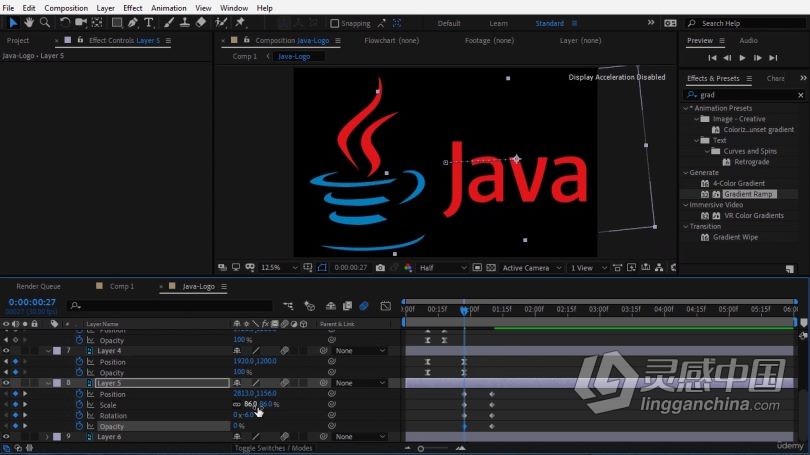Image resolution: width=810 pixels, height=455 pixels.
Task: Select the Puppet Pin tool
Action: 240,23
